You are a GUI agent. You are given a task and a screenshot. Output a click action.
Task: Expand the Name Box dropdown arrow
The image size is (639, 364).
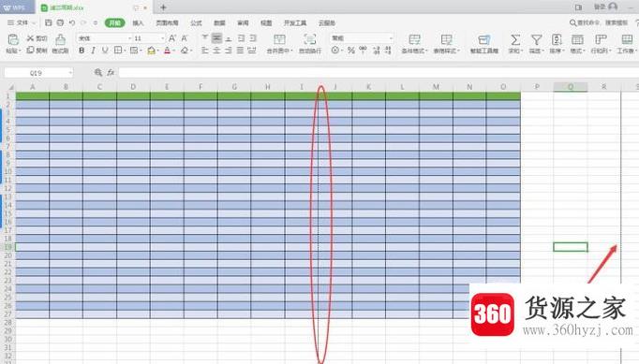(x=70, y=73)
